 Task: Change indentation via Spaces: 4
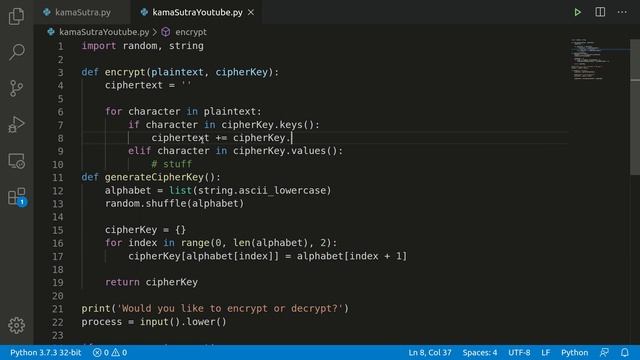coord(480,353)
